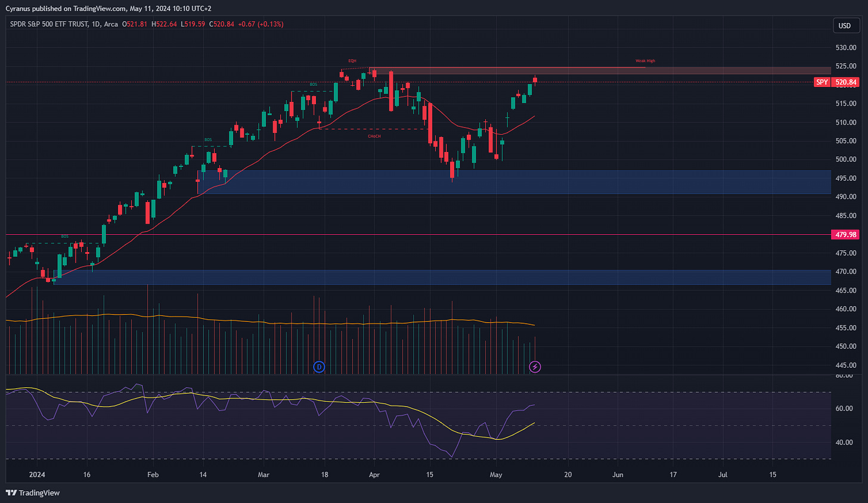Click the 490.00 price axis label
Viewport: 868px width, 503px height.
pos(846,197)
